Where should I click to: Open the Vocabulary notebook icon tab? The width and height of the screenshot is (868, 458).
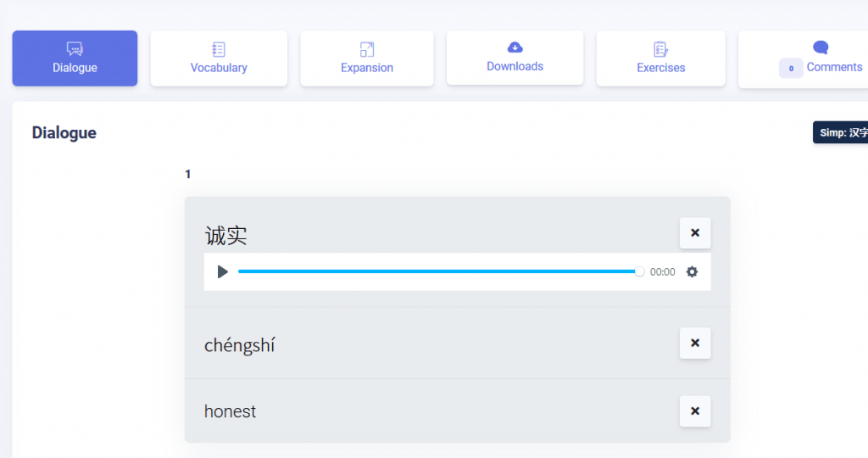[219, 49]
